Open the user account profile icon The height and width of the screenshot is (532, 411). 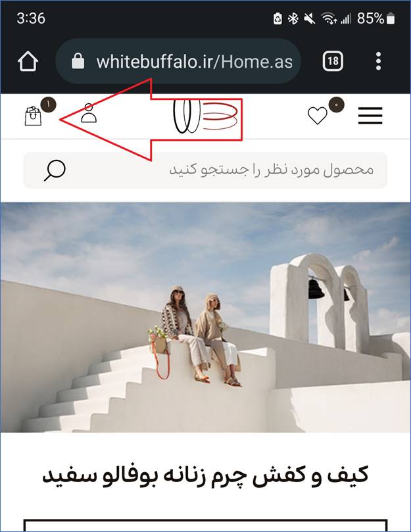[x=89, y=113]
